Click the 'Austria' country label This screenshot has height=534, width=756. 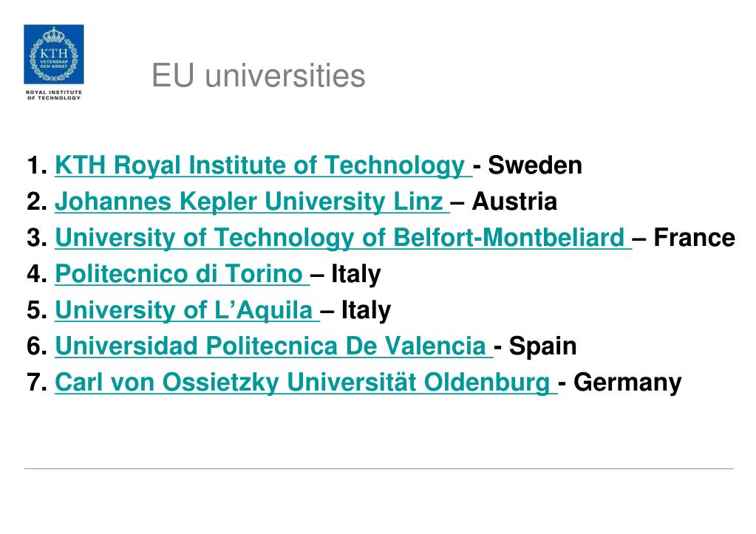(514, 202)
